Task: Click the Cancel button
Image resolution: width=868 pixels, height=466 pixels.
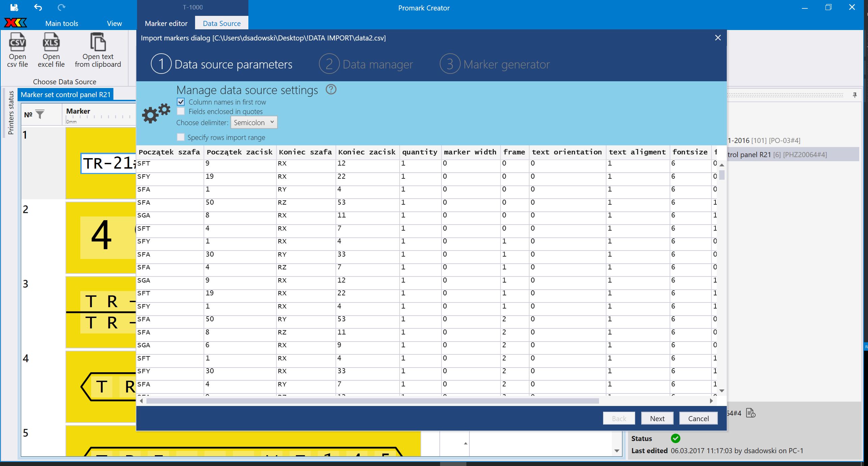Action: pos(698,418)
